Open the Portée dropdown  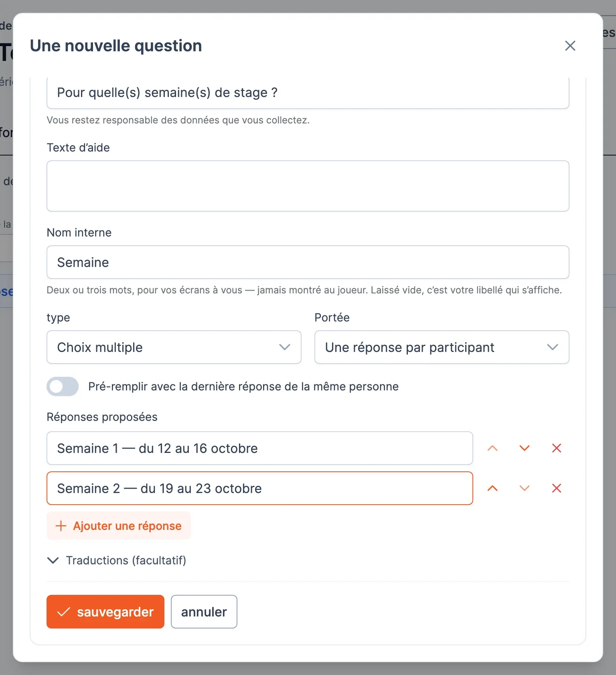(442, 347)
